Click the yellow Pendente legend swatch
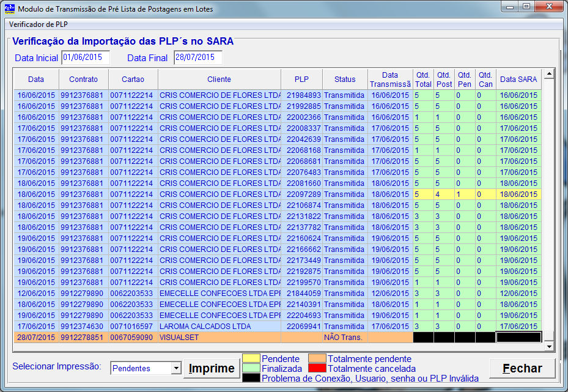 tap(251, 358)
